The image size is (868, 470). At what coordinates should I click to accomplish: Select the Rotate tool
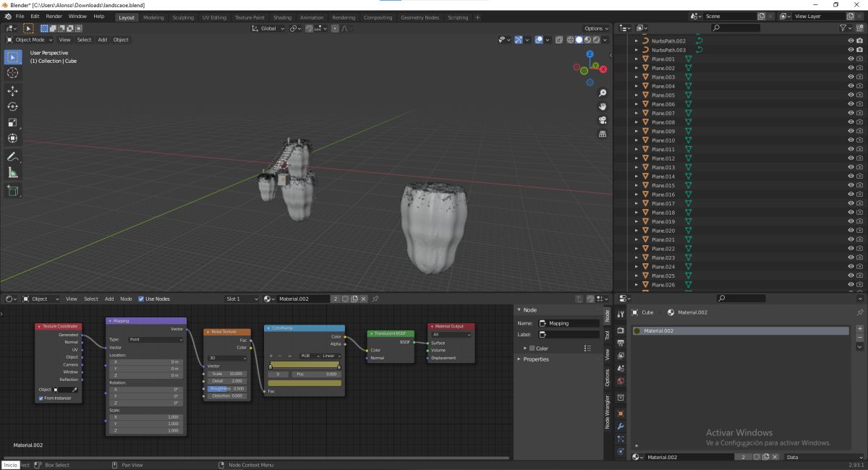13,107
